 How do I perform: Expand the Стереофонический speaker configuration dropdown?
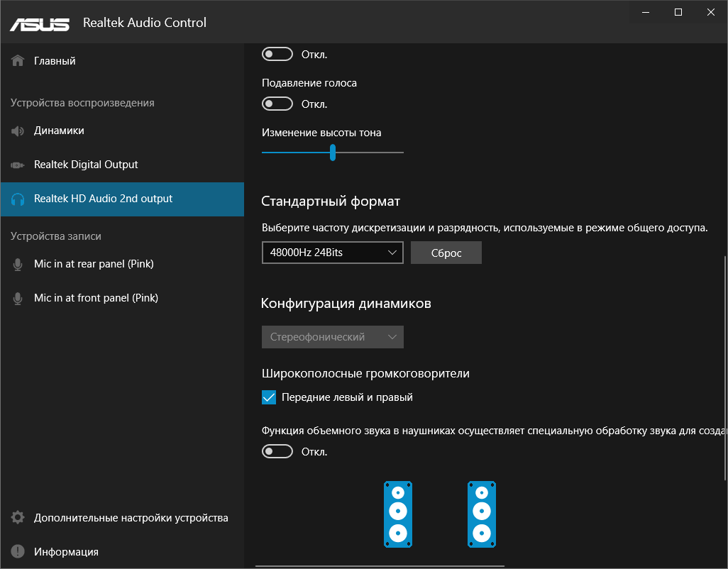pos(332,337)
